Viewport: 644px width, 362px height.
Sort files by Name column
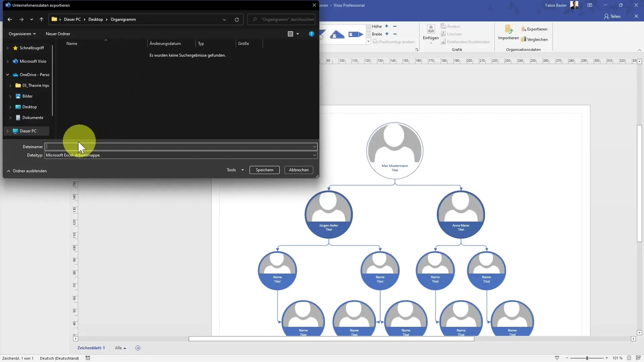(72, 44)
